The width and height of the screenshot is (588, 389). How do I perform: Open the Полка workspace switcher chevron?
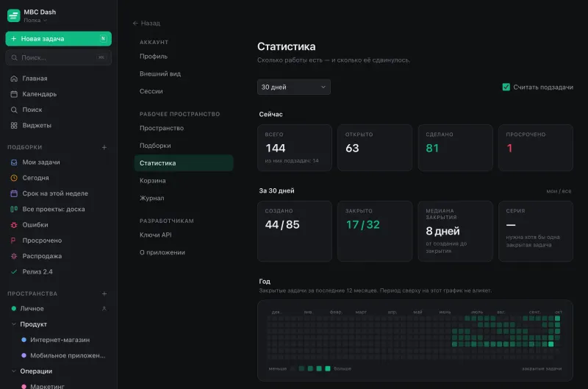point(45,21)
